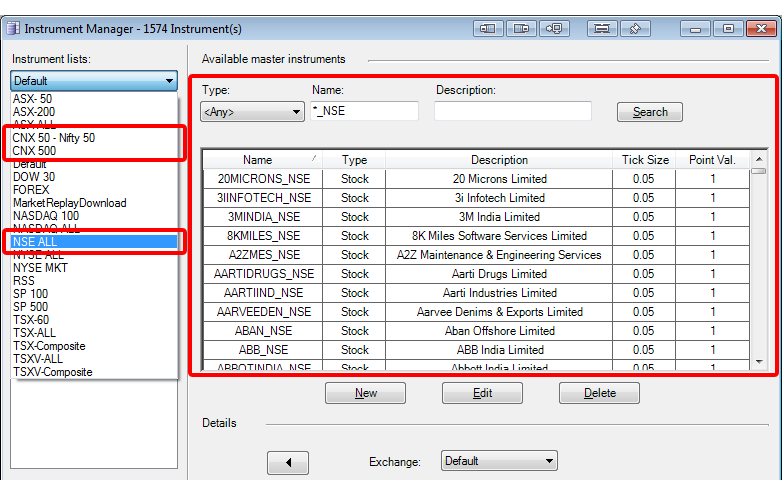Sort by the Name column header
Viewport: 782px width, 480px height.
pos(263,160)
